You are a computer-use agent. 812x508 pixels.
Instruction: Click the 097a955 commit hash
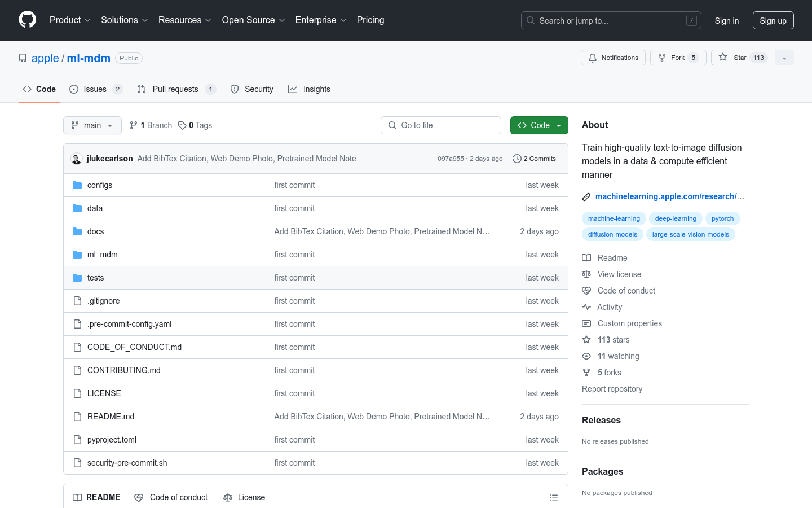click(x=451, y=159)
